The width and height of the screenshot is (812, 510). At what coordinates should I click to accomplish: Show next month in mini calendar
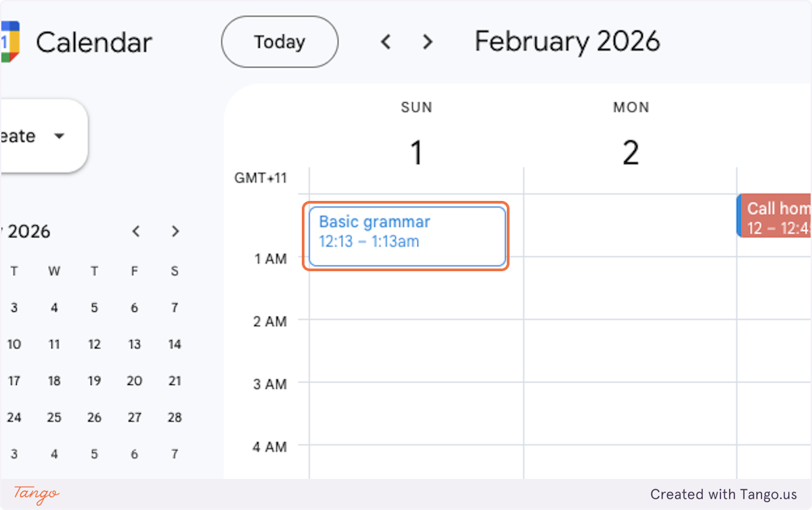click(x=175, y=231)
